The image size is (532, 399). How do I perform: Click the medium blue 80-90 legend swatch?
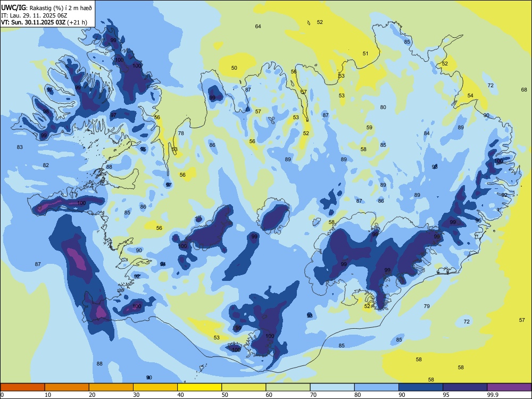coord(377,387)
